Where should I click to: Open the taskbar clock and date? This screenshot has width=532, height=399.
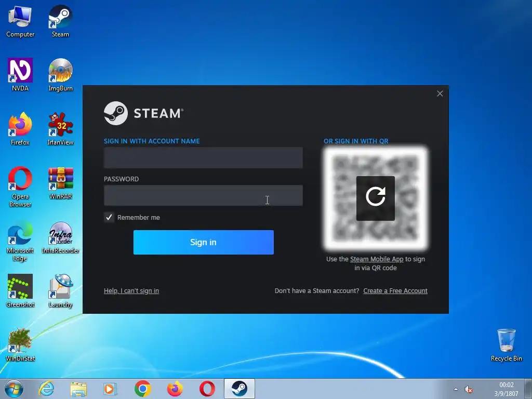point(506,389)
